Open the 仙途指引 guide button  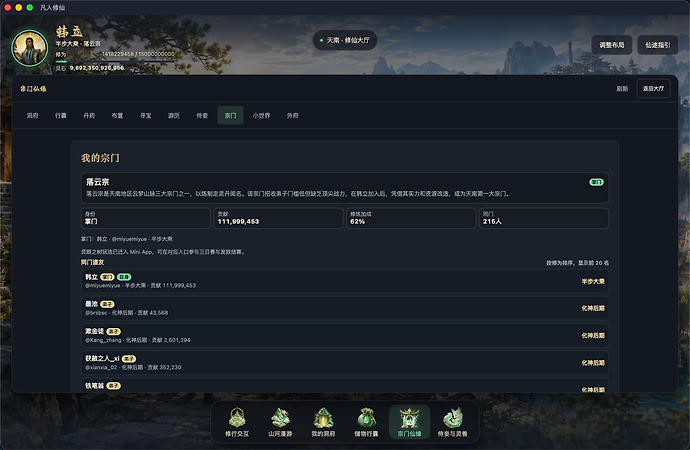pos(657,45)
